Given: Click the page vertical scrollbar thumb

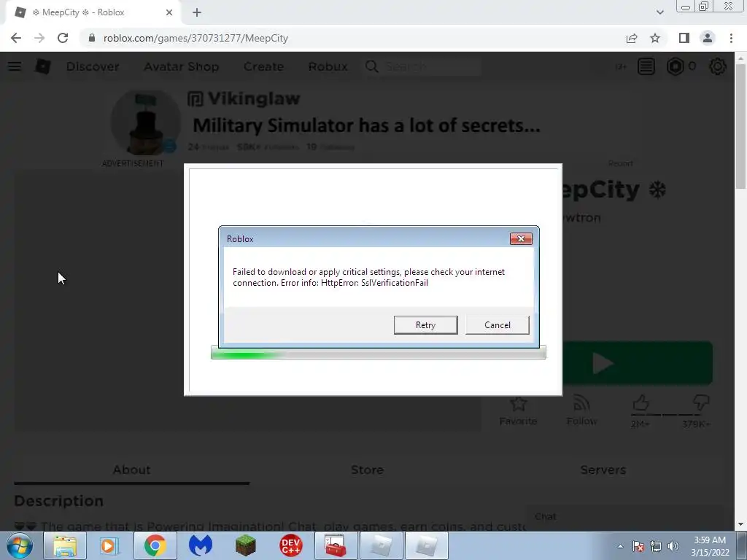Looking at the screenshot, I should click(x=740, y=126).
